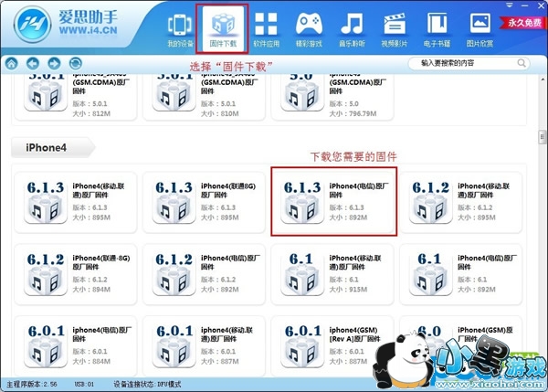
Task: Click firmware icon for 6.0.1 iphone4(GSM)[Rev A]
Action: tap(302, 345)
